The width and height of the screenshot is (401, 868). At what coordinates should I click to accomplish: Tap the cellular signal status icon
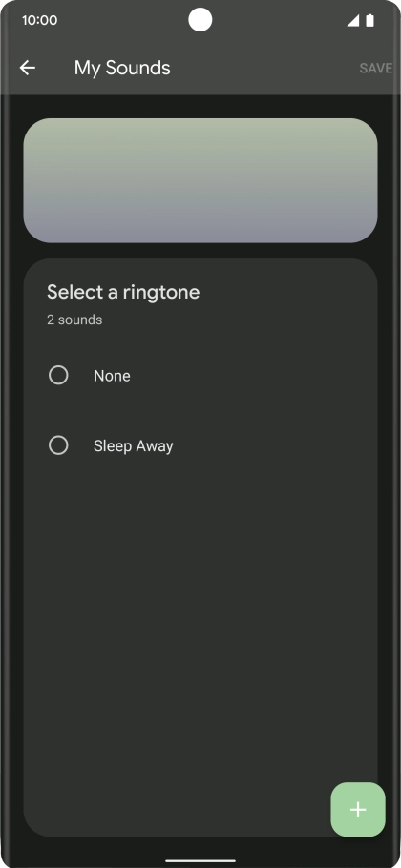click(353, 20)
